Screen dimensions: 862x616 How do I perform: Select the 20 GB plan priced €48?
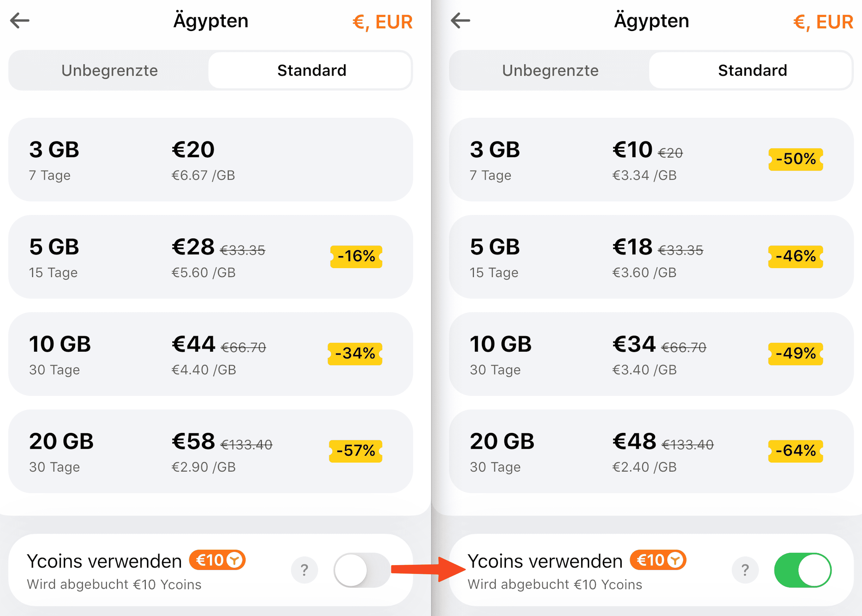coord(651,451)
